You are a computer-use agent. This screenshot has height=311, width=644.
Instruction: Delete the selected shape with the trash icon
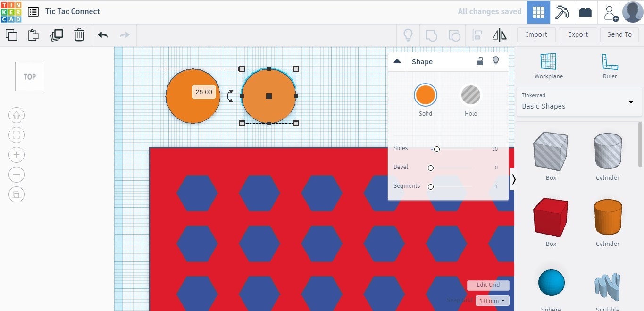pos(79,34)
